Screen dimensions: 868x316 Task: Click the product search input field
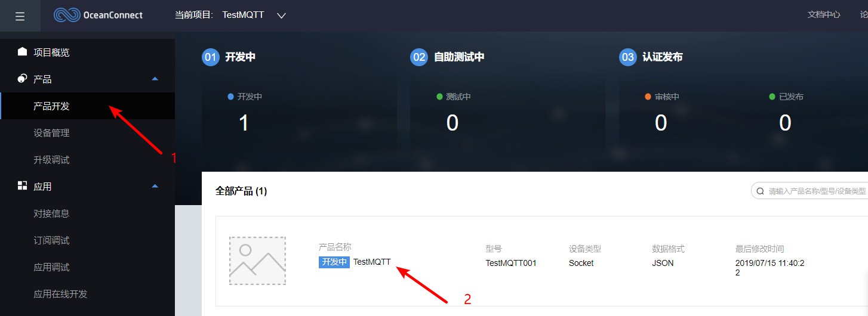(x=809, y=191)
